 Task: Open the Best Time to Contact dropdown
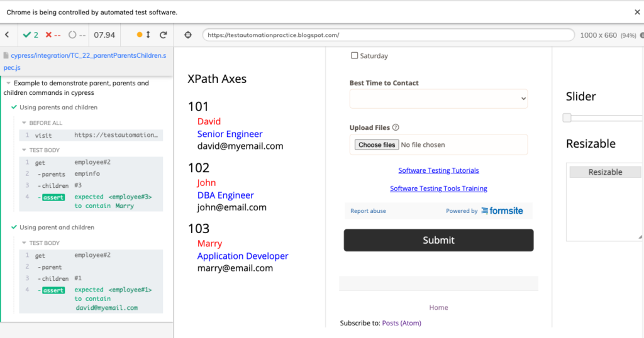(438, 99)
